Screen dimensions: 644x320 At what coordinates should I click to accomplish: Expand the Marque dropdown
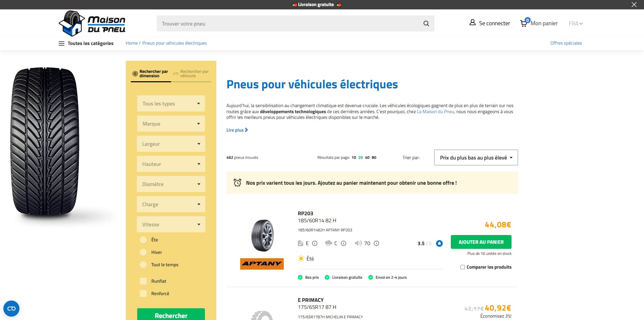click(x=171, y=124)
